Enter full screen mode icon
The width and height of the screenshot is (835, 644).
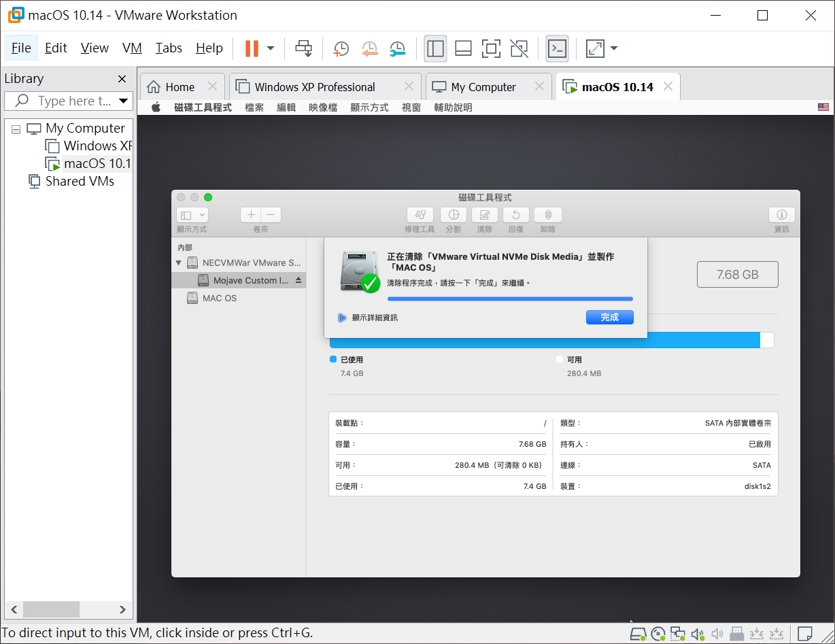click(x=491, y=48)
